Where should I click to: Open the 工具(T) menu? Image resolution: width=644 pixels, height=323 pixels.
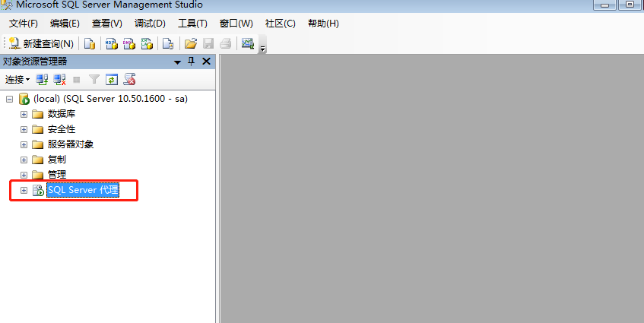point(192,24)
